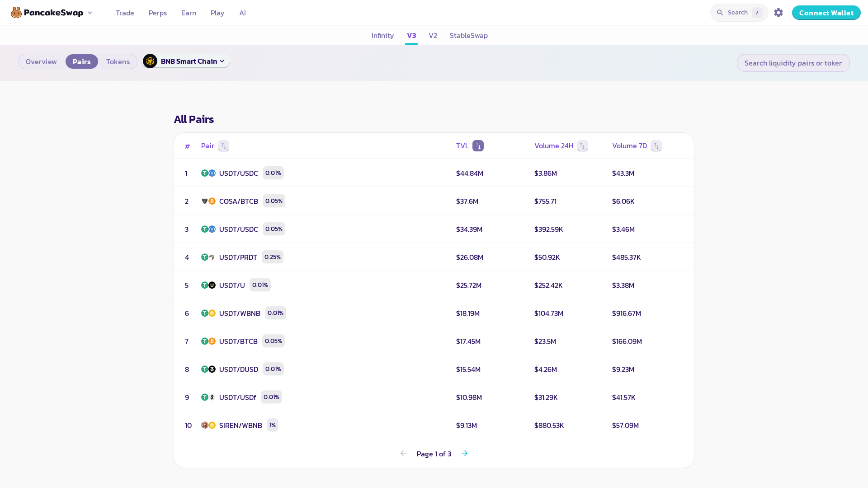
Task: Click the USDT/U pair name
Action: pos(232,285)
